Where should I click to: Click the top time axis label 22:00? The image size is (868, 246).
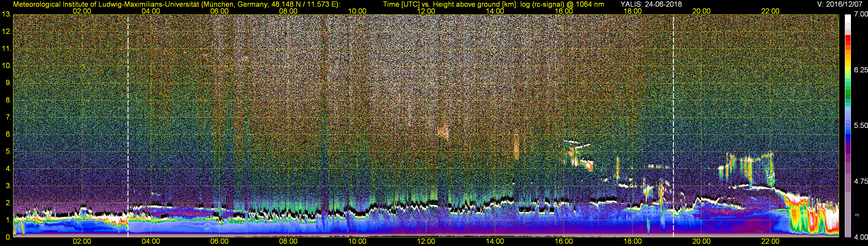pos(770,11)
